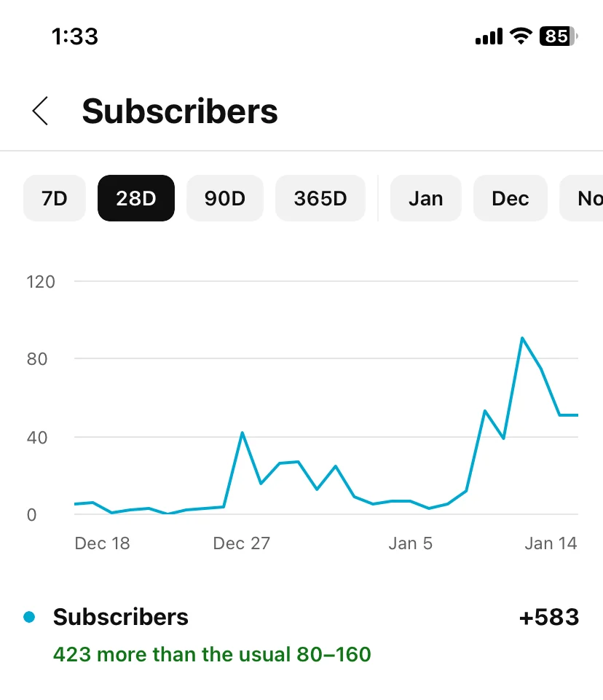Tap the green '423 more than usual' text
Viewport: 603px width, 700px height.
[x=212, y=654]
